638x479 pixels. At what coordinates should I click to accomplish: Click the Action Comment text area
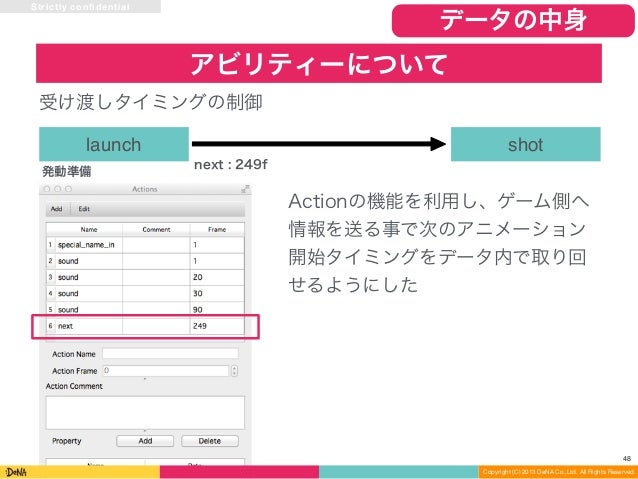(145, 413)
